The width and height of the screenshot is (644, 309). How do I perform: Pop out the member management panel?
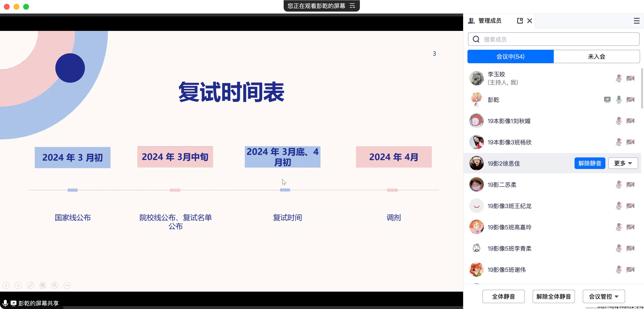coord(520,21)
